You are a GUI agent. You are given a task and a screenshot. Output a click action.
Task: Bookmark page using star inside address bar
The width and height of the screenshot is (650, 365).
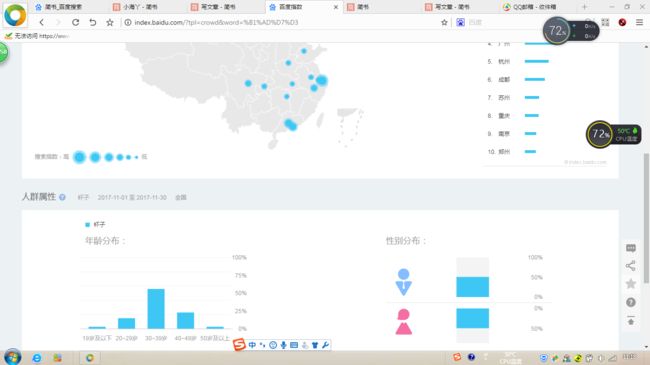tap(444, 22)
